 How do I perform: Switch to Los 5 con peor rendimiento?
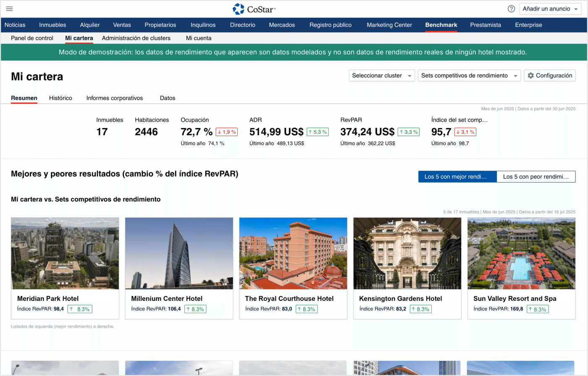click(x=535, y=177)
